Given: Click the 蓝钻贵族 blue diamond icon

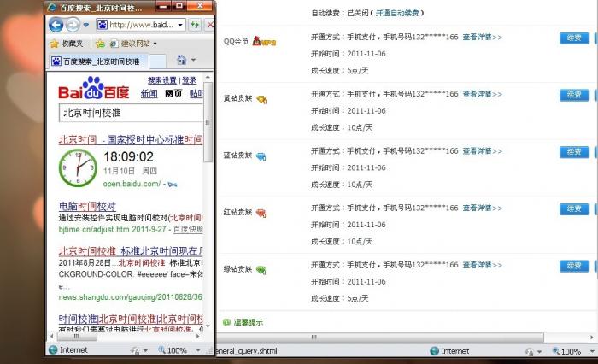Looking at the screenshot, I should 261,156.
